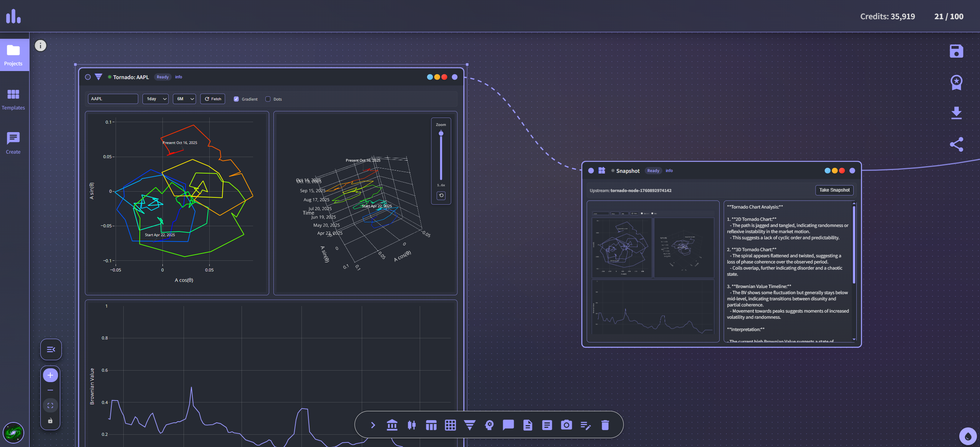Collapse the floating toolbar with the chevron
This screenshot has width=980, height=447.
tap(373, 425)
